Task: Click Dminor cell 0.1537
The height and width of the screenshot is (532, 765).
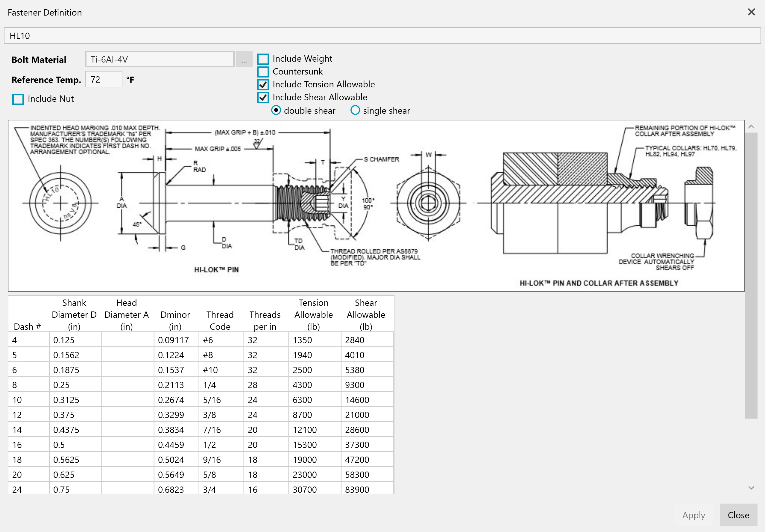Action: point(176,370)
